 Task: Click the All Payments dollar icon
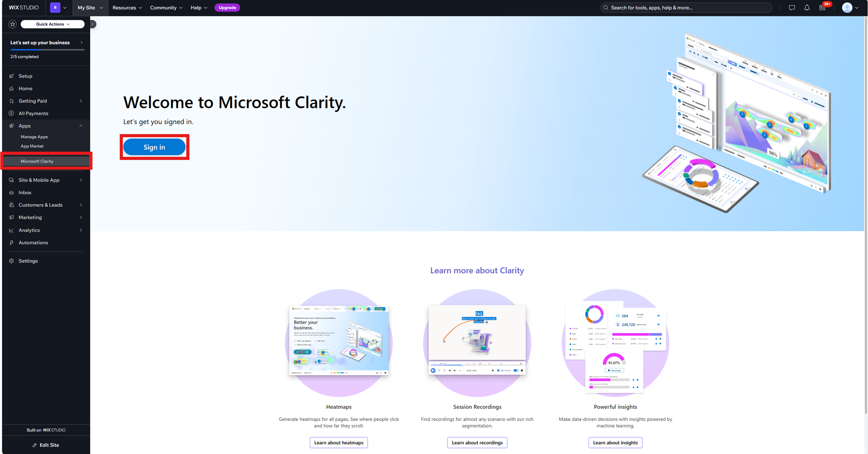[12, 114]
